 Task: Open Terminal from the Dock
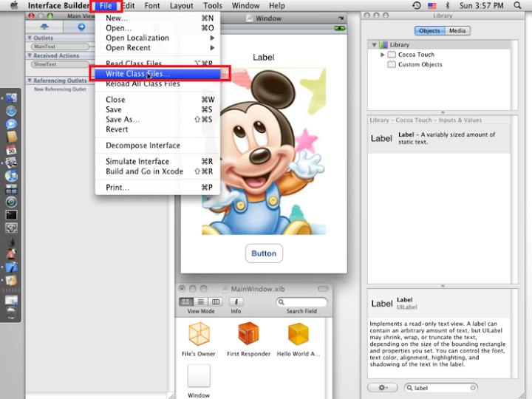pos(11,215)
